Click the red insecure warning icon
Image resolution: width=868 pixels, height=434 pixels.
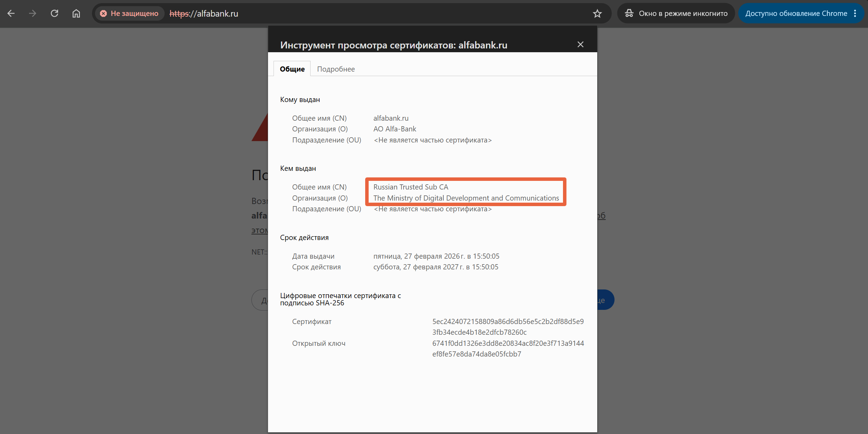tap(103, 13)
